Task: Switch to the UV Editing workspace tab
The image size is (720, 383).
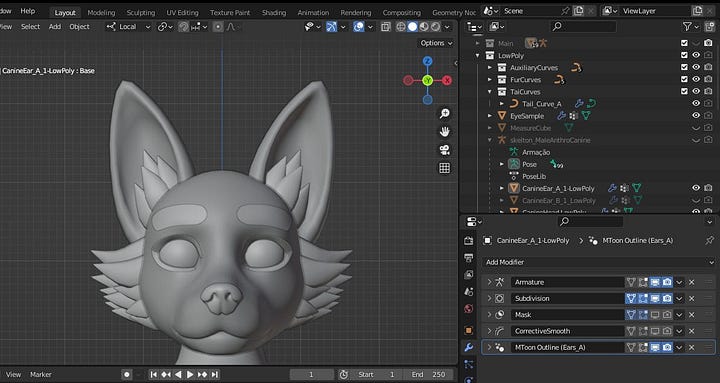Action: tap(182, 12)
